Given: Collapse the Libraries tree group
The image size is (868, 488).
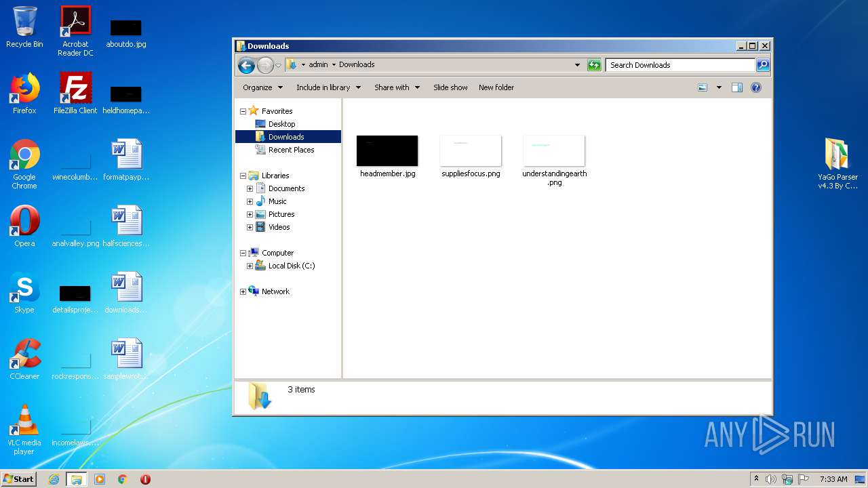Looking at the screenshot, I should (x=243, y=176).
